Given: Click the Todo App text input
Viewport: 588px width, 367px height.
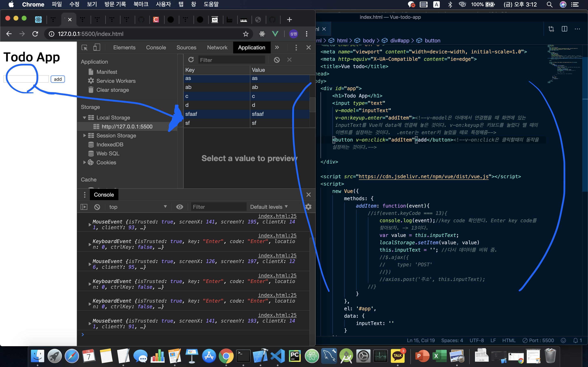Looking at the screenshot, I should (x=26, y=79).
